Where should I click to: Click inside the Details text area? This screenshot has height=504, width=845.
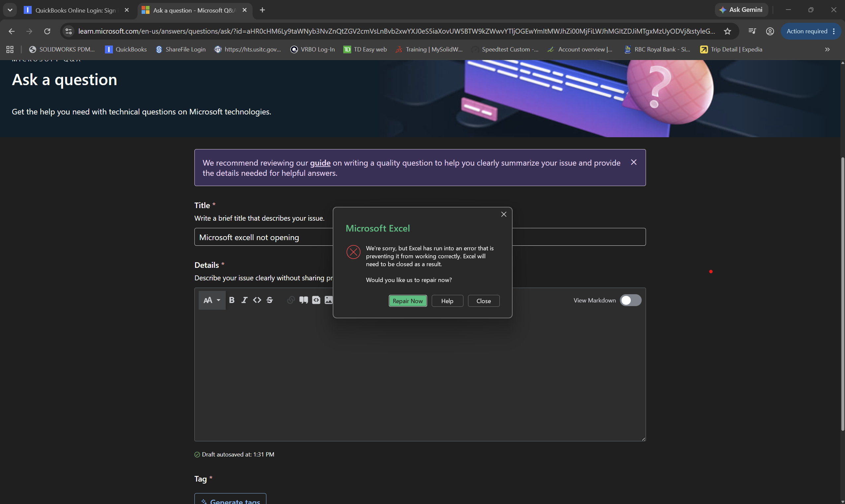420,375
